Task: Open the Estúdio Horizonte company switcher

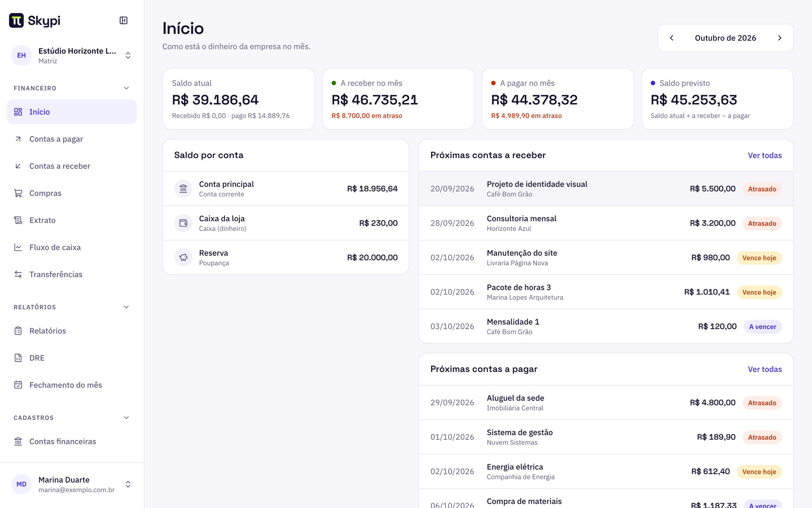Action: (x=72, y=55)
